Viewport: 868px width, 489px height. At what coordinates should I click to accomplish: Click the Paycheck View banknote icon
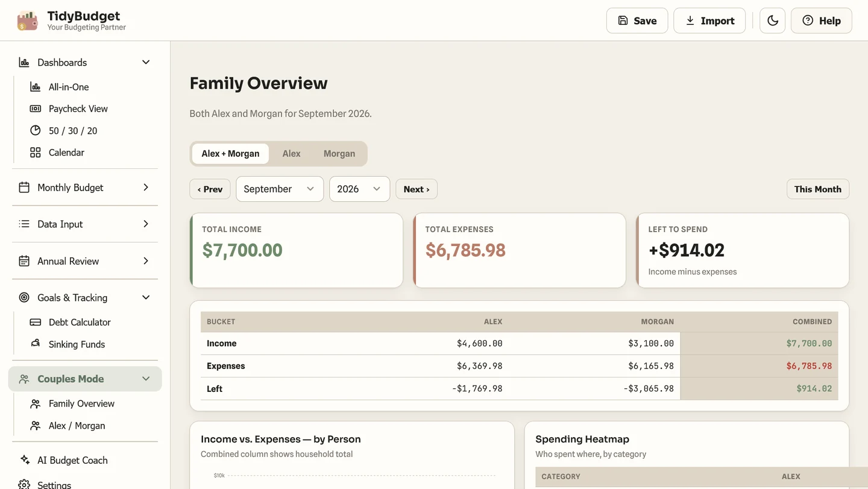pyautogui.click(x=36, y=109)
